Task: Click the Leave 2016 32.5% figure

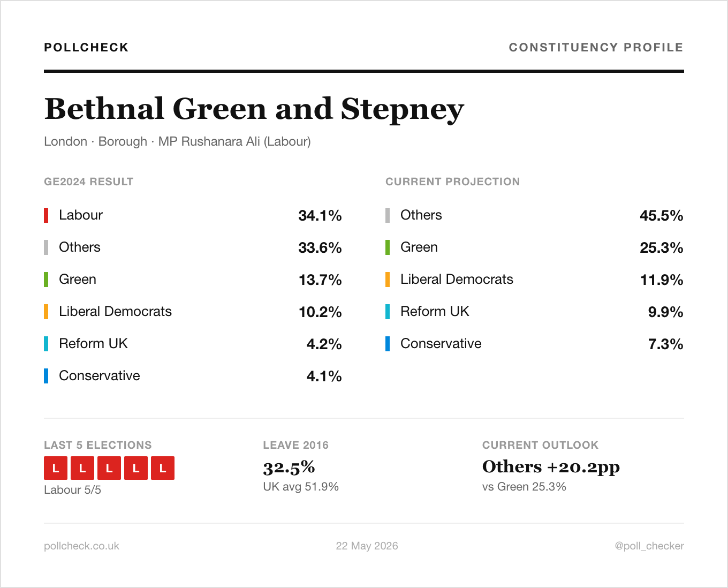Action: pyautogui.click(x=289, y=467)
